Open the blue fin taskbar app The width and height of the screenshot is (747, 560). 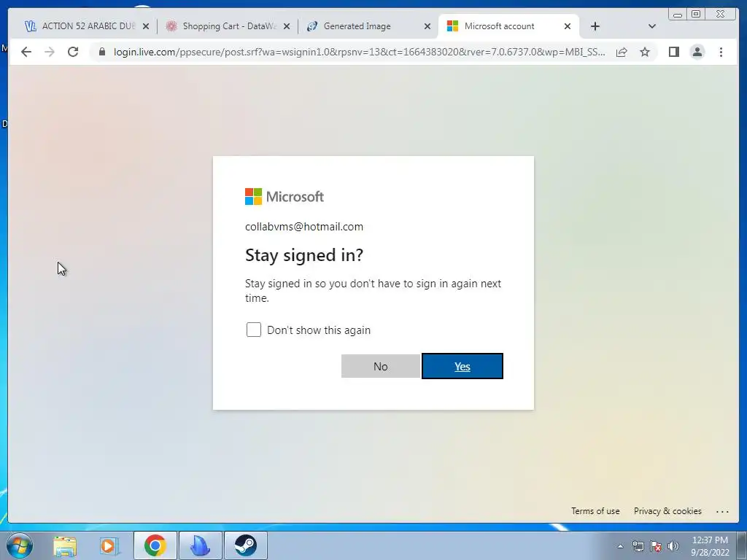pyautogui.click(x=200, y=545)
